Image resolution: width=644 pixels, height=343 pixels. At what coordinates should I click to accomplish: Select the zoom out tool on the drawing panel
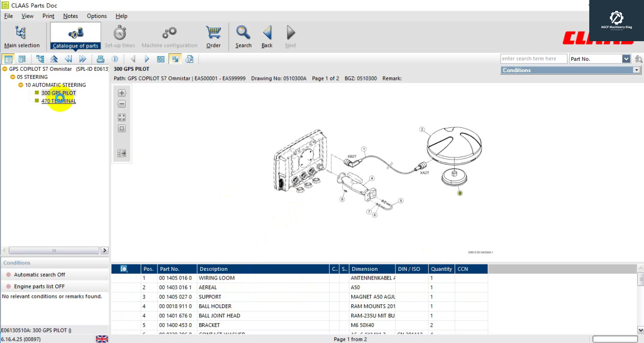(122, 104)
